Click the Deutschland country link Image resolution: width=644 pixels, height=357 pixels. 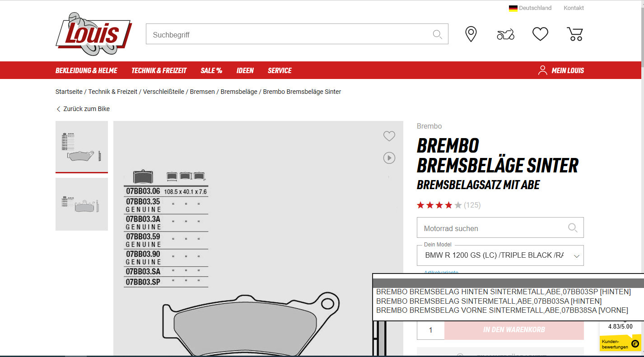(535, 8)
